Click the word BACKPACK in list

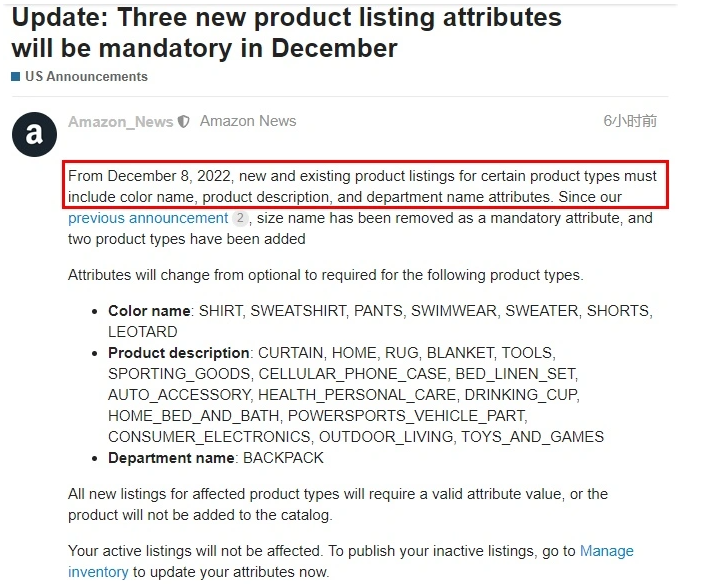(283, 458)
